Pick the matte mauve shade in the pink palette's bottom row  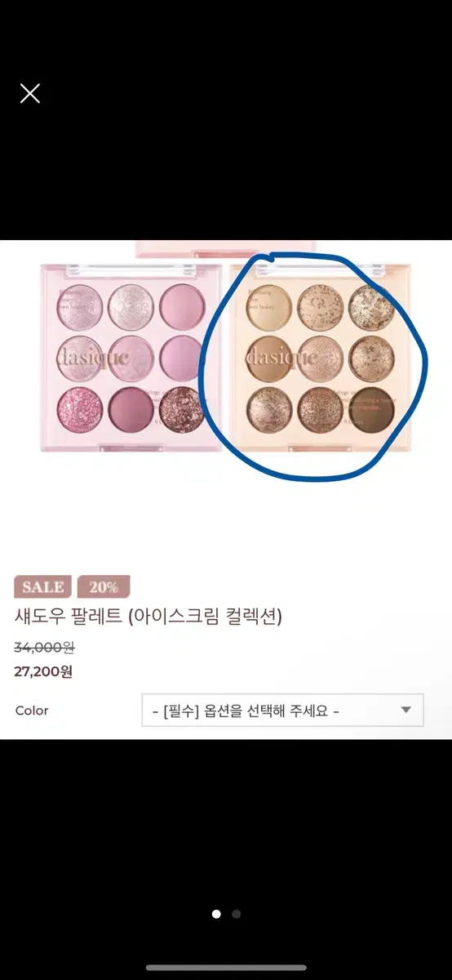coord(131,411)
